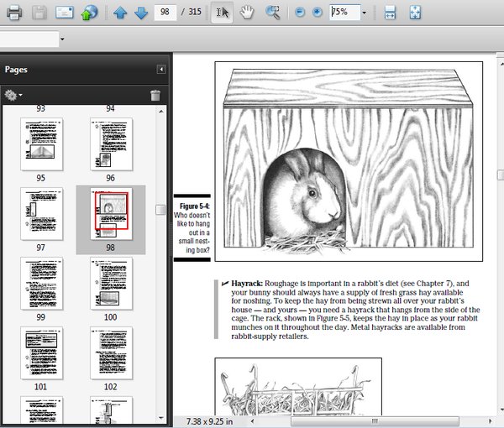The width and height of the screenshot is (504, 428).
Task: Click the Email envelope icon
Action: click(x=65, y=13)
